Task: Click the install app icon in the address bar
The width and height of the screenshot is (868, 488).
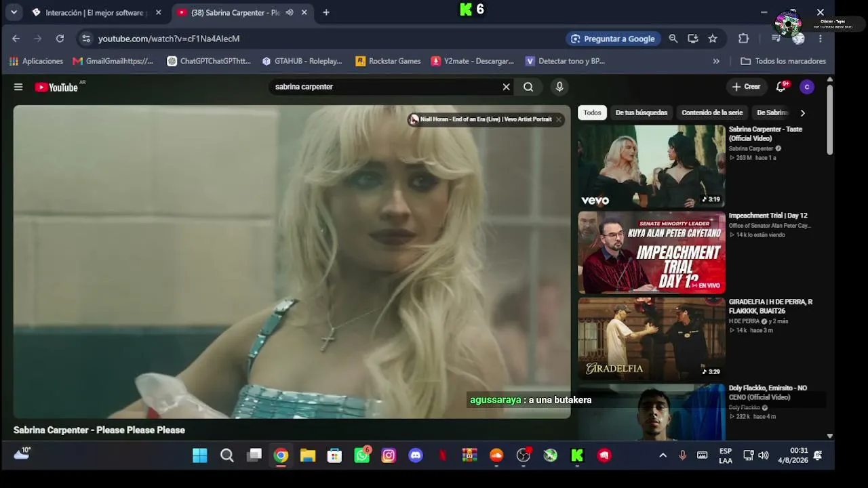Action: point(693,39)
